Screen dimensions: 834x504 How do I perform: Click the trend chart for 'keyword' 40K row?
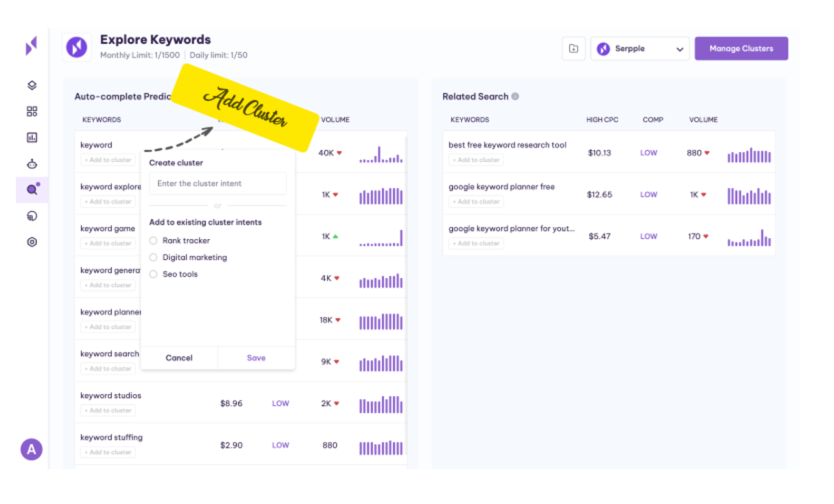(x=381, y=154)
